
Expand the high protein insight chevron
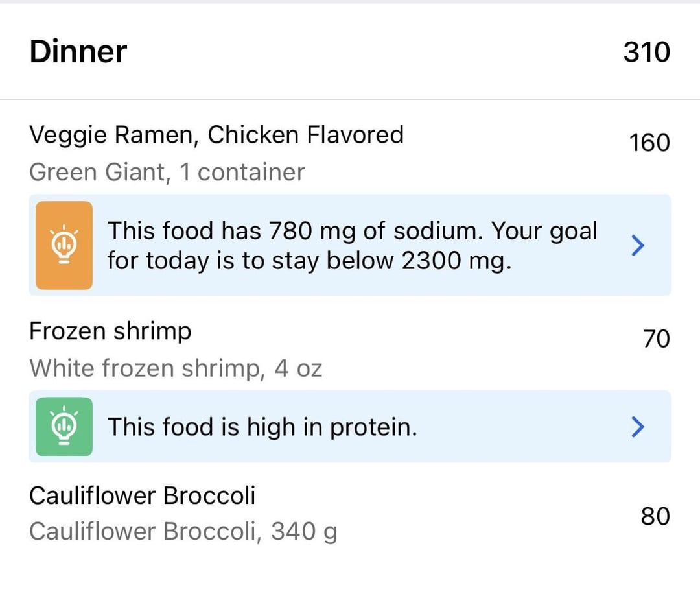[638, 426]
